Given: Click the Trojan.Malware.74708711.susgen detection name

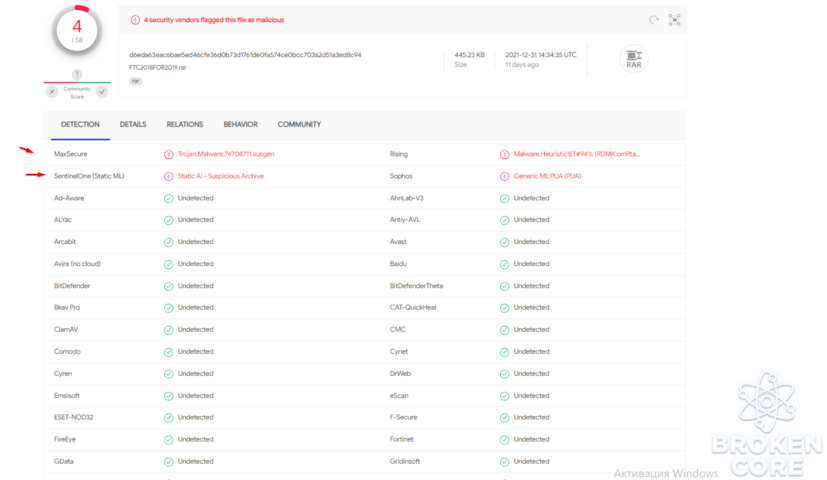Looking at the screenshot, I should [226, 154].
